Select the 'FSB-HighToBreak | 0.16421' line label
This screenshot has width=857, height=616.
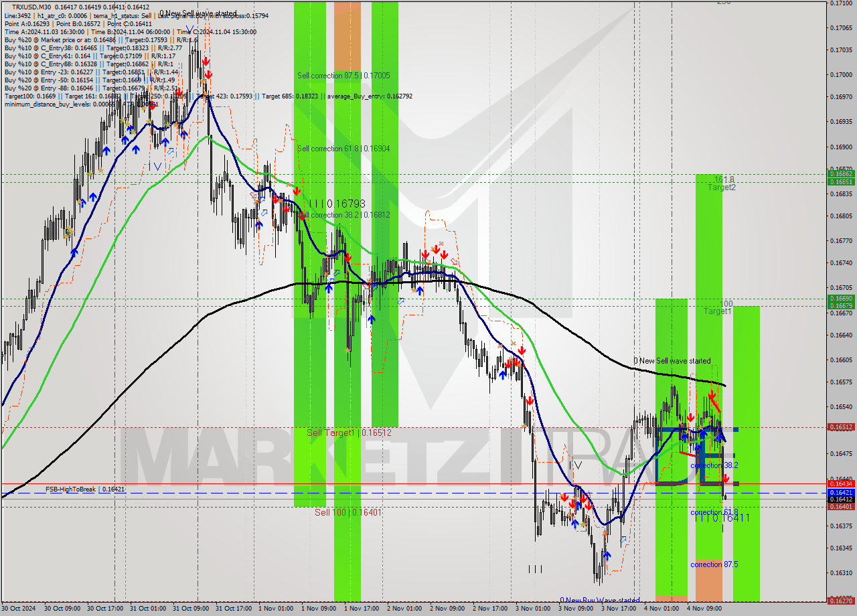click(x=86, y=489)
